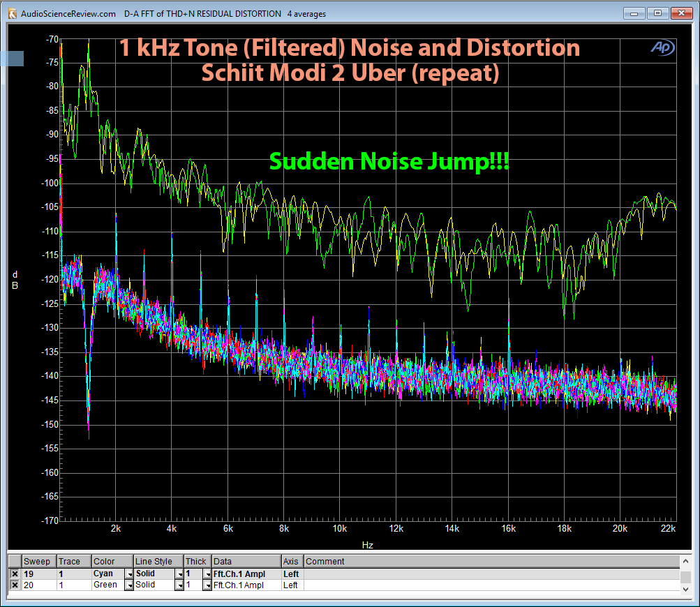Select the Cyan color cell
The height and width of the screenshot is (607, 700).
point(108,574)
